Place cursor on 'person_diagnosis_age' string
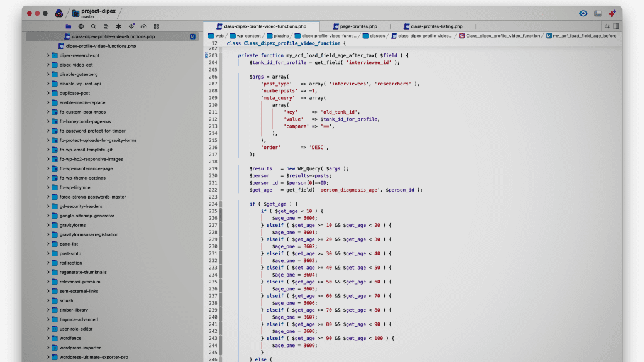This screenshot has height=362, width=644. (348, 190)
